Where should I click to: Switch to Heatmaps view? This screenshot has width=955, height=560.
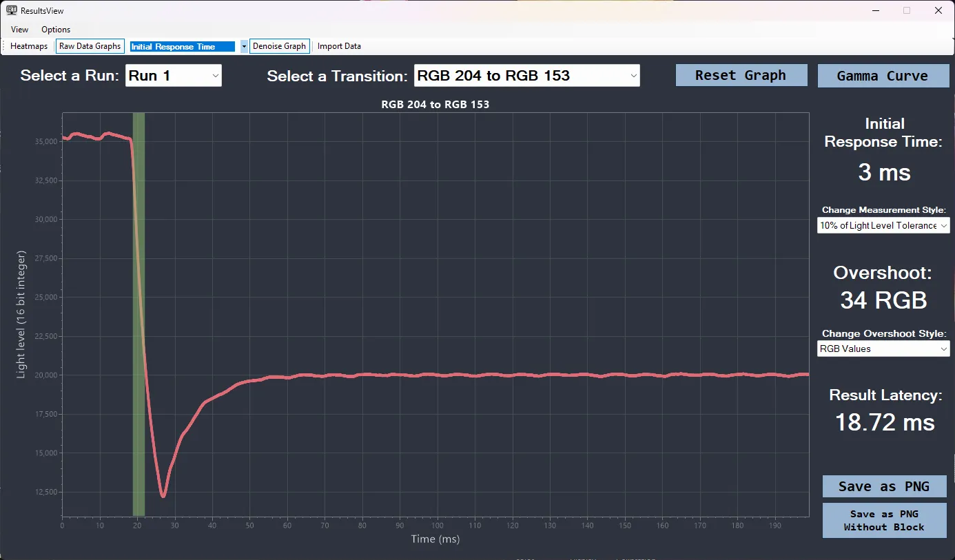[x=29, y=46]
